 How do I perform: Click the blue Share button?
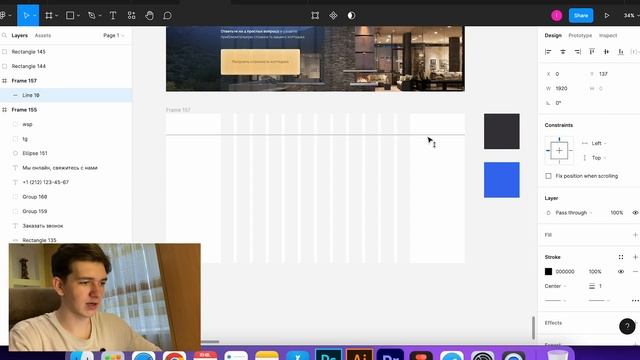tap(581, 16)
